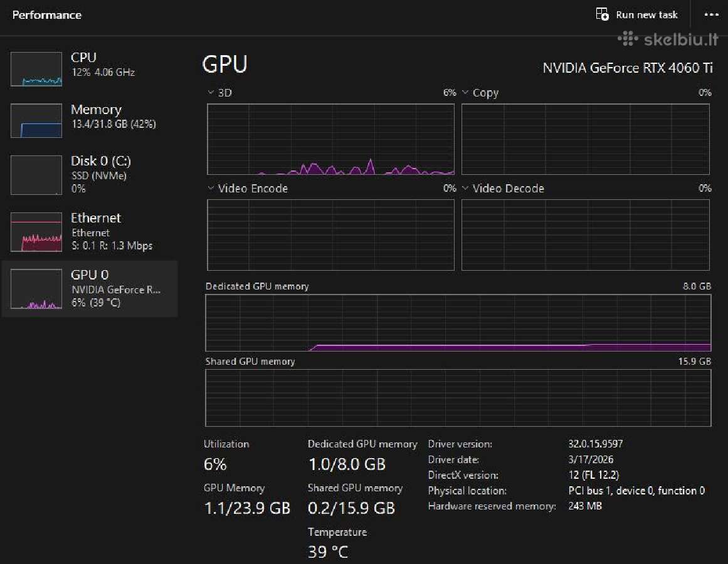728x564 pixels.
Task: Click driver version 32.0.15.9597
Action: [596, 444]
